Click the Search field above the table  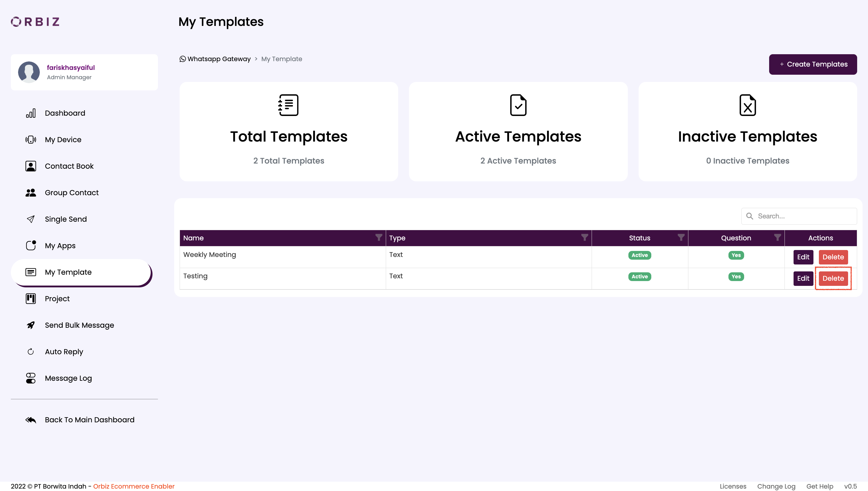click(x=799, y=216)
